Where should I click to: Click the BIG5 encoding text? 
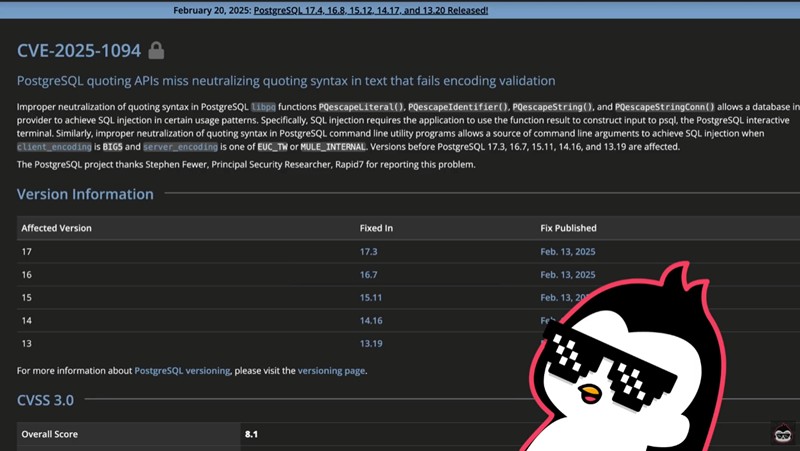[x=113, y=147]
